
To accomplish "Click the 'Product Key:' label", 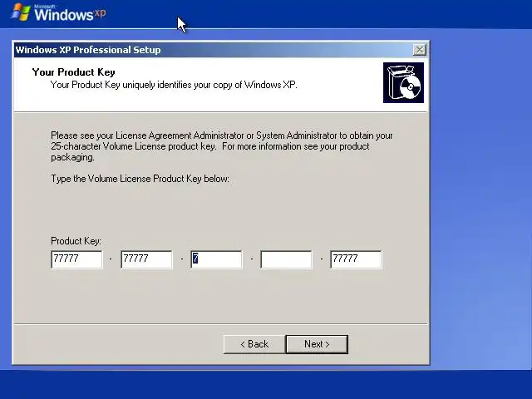I will [x=76, y=241].
